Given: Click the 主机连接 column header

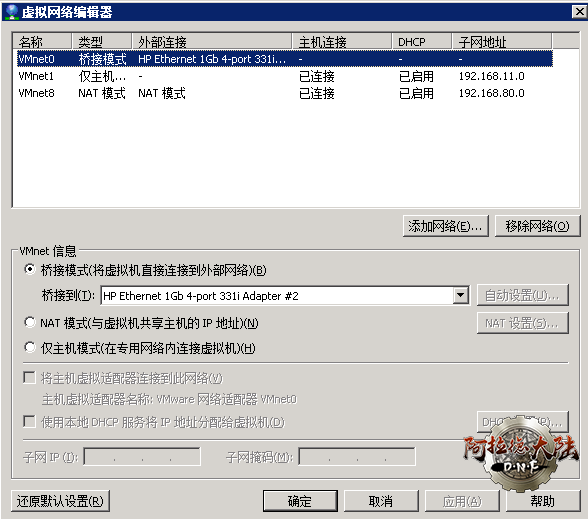Looking at the screenshot, I should tap(342, 42).
